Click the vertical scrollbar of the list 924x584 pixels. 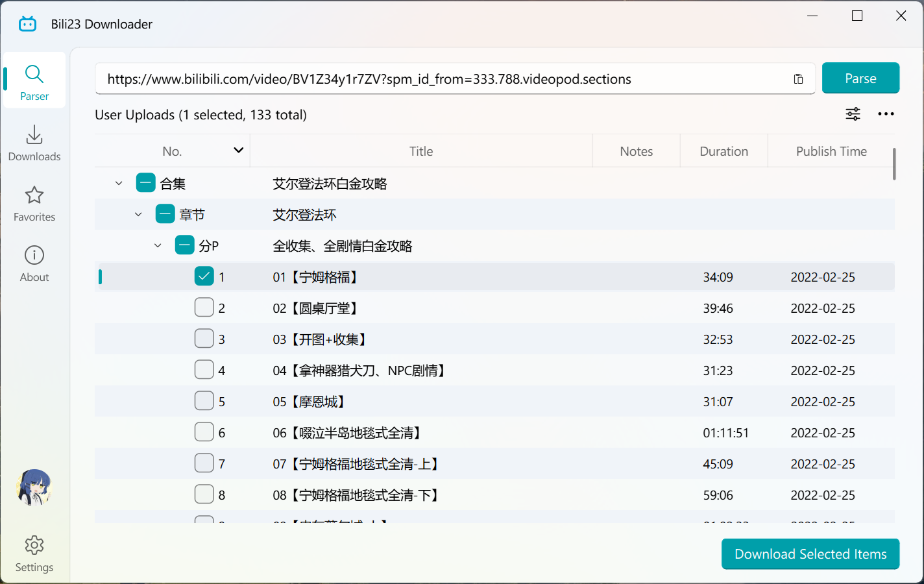894,164
